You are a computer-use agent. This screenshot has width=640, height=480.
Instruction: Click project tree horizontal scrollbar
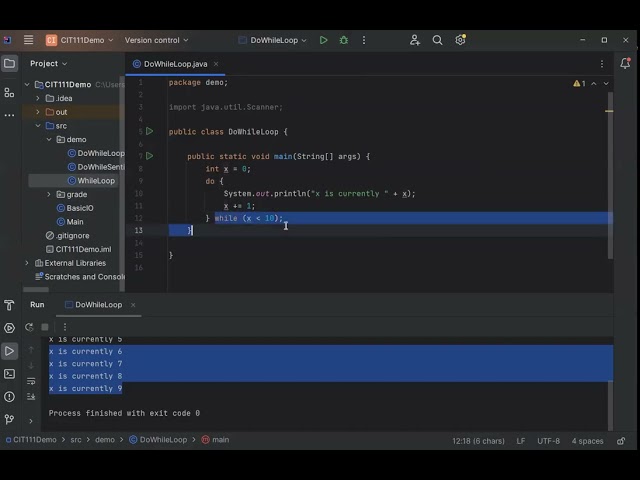(36, 289)
